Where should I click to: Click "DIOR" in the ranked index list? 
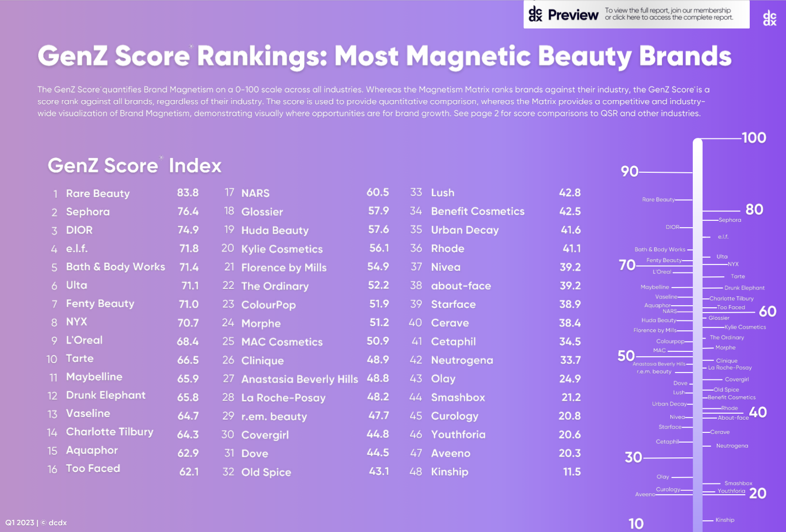pos(79,230)
